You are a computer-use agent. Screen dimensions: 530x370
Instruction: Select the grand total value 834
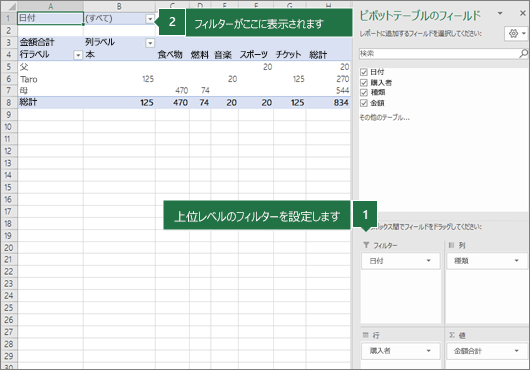point(328,102)
